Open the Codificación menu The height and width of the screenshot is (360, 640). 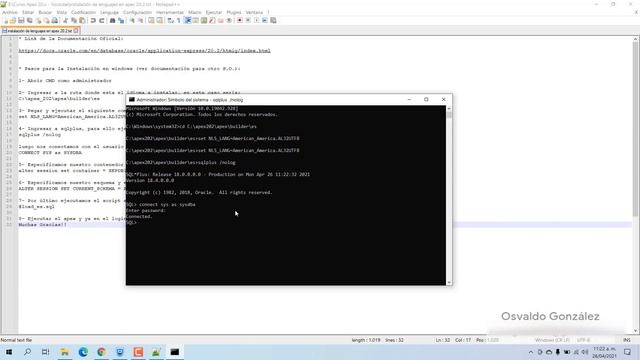pyautogui.click(x=83, y=12)
